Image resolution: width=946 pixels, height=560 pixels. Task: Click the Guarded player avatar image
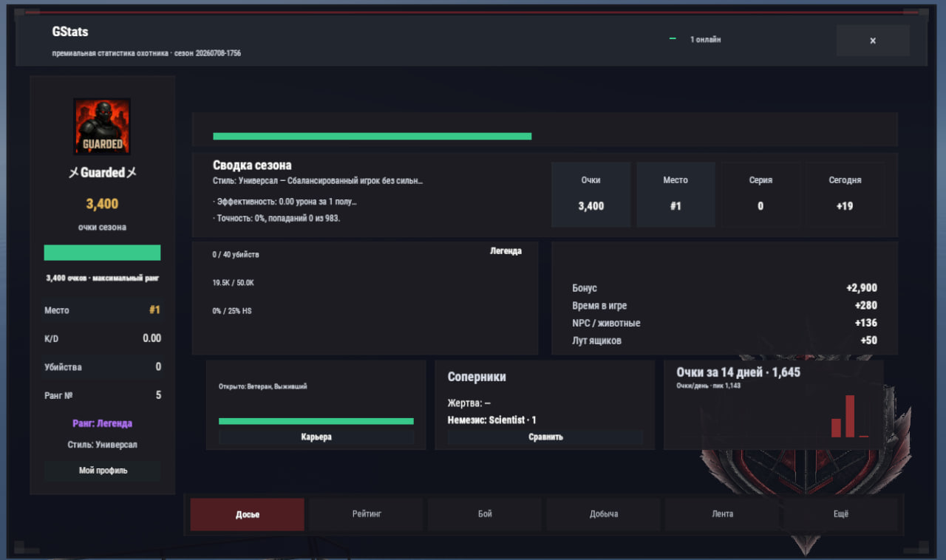[x=102, y=126]
